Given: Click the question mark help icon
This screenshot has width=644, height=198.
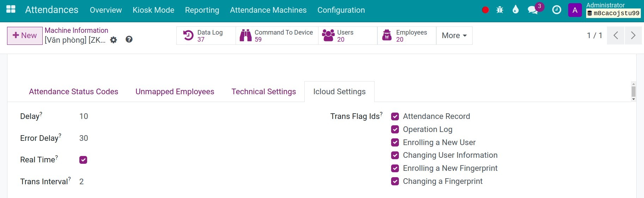Looking at the screenshot, I should point(129,40).
